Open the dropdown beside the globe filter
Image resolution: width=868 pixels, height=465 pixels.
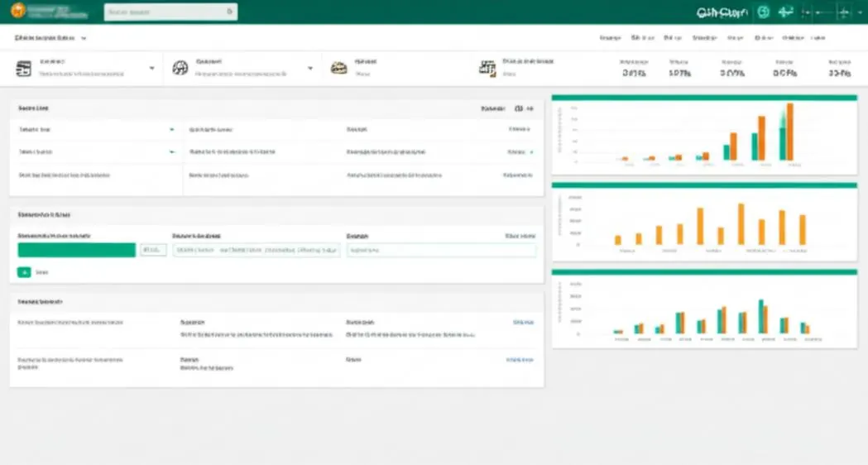pos(310,68)
